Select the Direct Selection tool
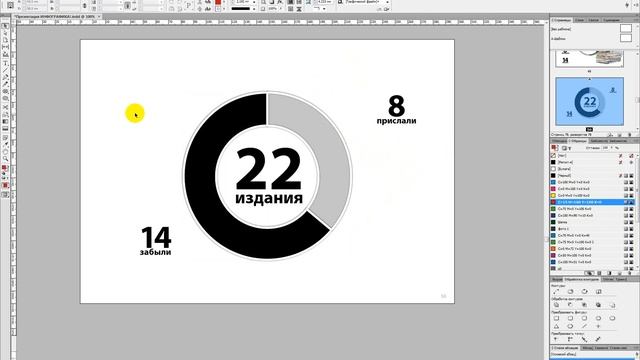This screenshot has width=640, height=360. click(x=5, y=33)
